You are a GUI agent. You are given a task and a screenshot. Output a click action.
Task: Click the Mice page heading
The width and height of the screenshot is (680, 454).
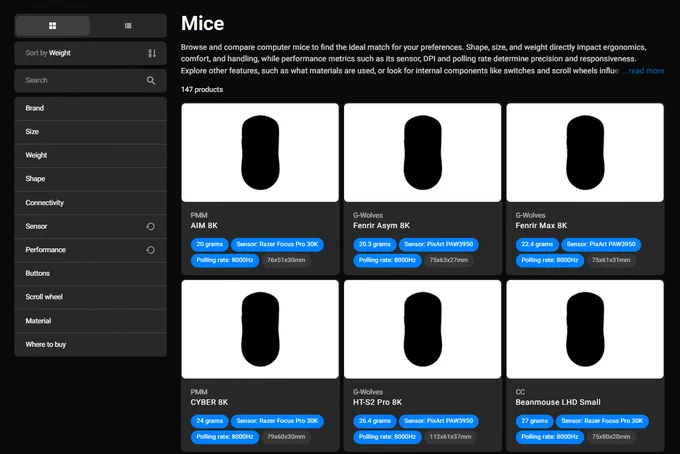203,23
